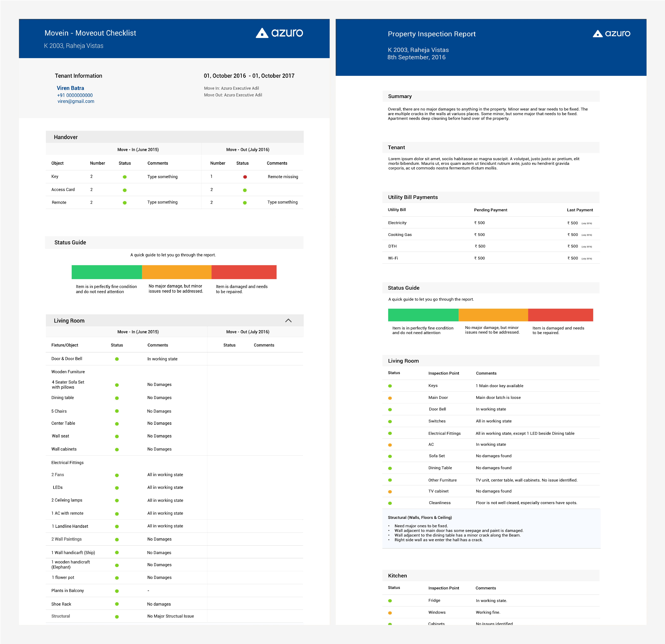
Task: Click status dot for 1 flower pot
Action: (x=117, y=578)
